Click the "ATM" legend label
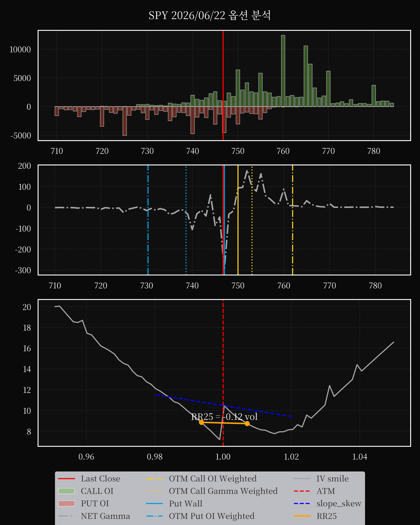This screenshot has height=525, width=420. 326,491
